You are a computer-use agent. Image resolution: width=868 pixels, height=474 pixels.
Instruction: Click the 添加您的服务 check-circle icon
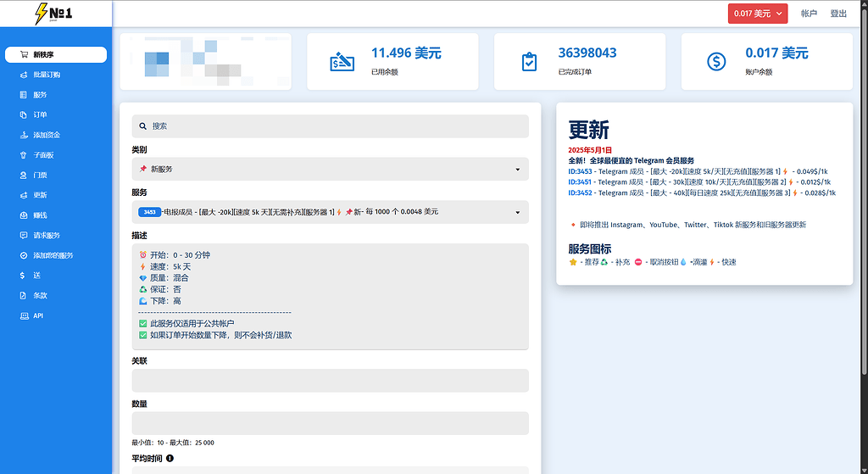pos(24,255)
